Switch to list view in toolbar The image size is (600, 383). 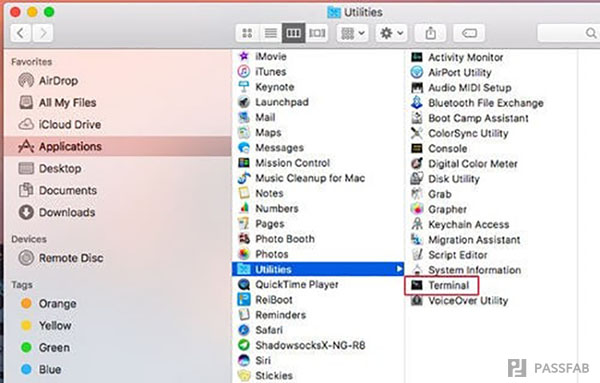tap(271, 33)
